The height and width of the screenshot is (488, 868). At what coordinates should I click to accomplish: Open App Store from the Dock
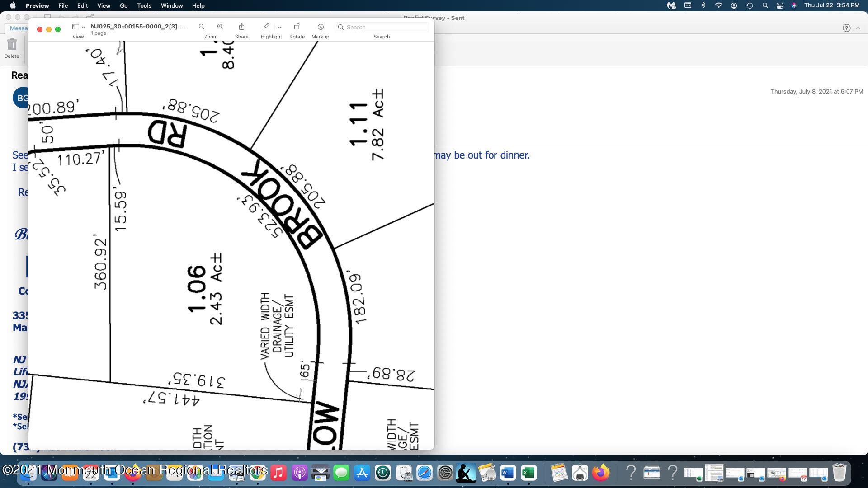click(x=362, y=473)
